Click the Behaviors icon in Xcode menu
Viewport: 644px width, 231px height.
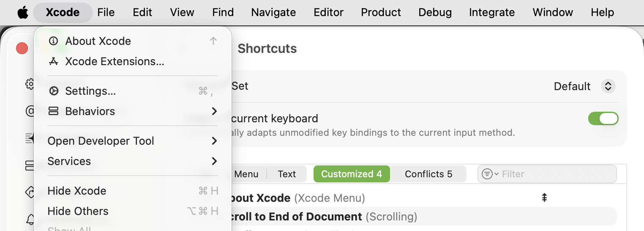pyautogui.click(x=54, y=111)
